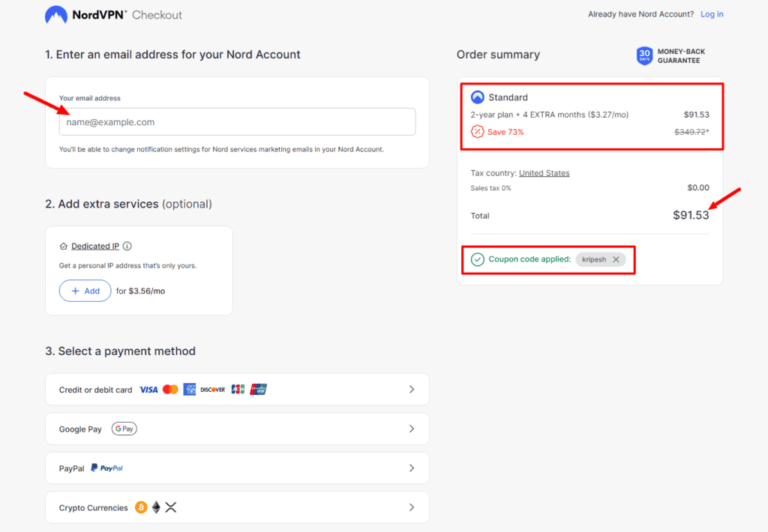Change the tax country from United States

coord(544,172)
